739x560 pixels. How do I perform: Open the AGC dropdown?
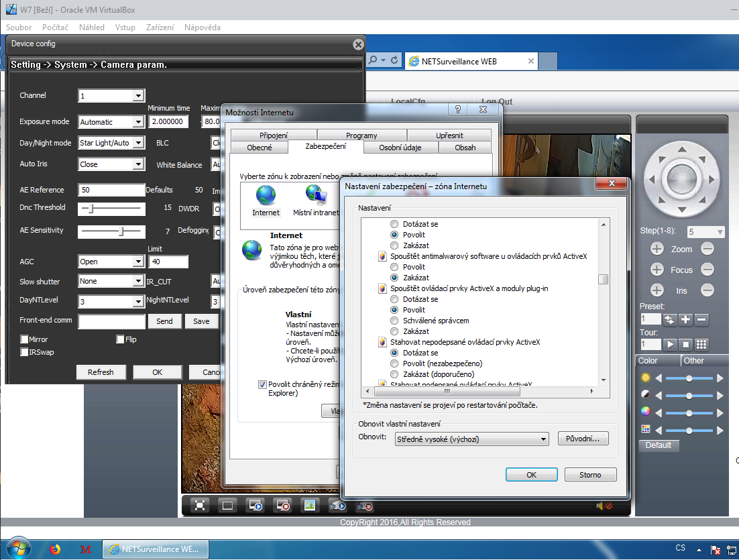coord(138,261)
